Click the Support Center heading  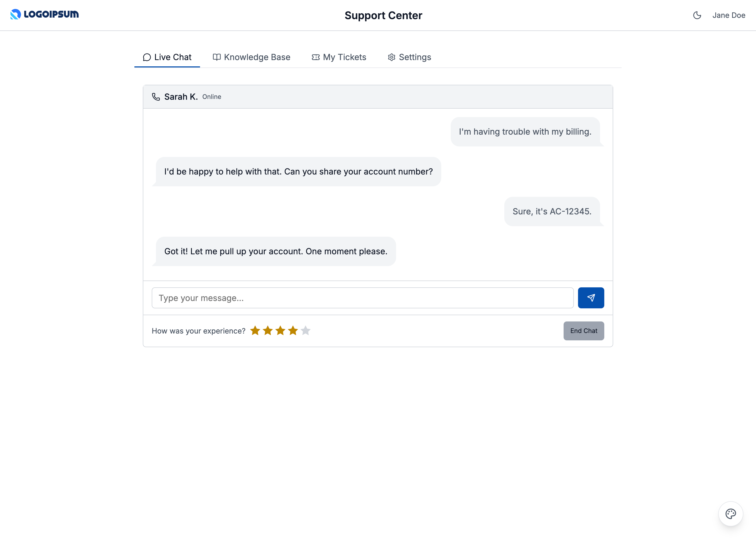383,15
